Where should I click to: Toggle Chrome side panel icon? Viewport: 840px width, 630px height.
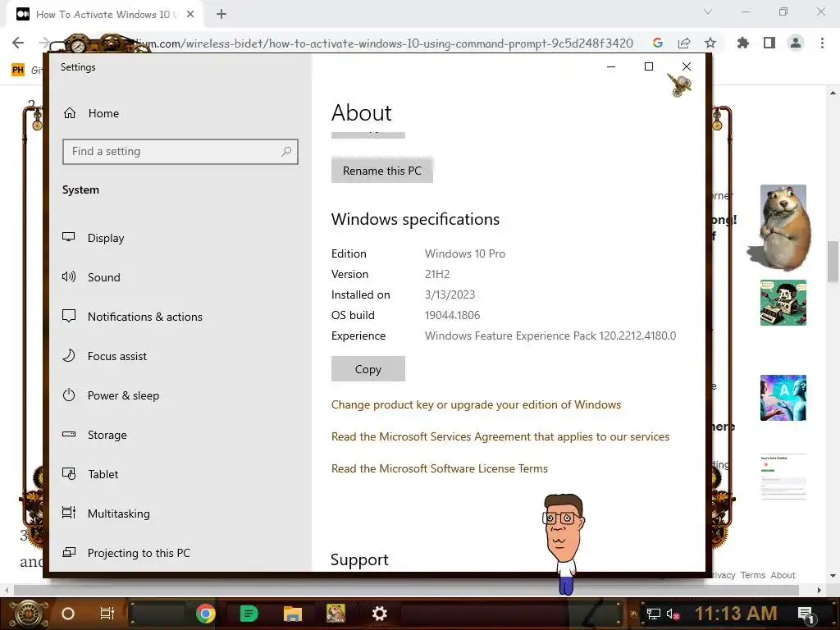coord(769,43)
